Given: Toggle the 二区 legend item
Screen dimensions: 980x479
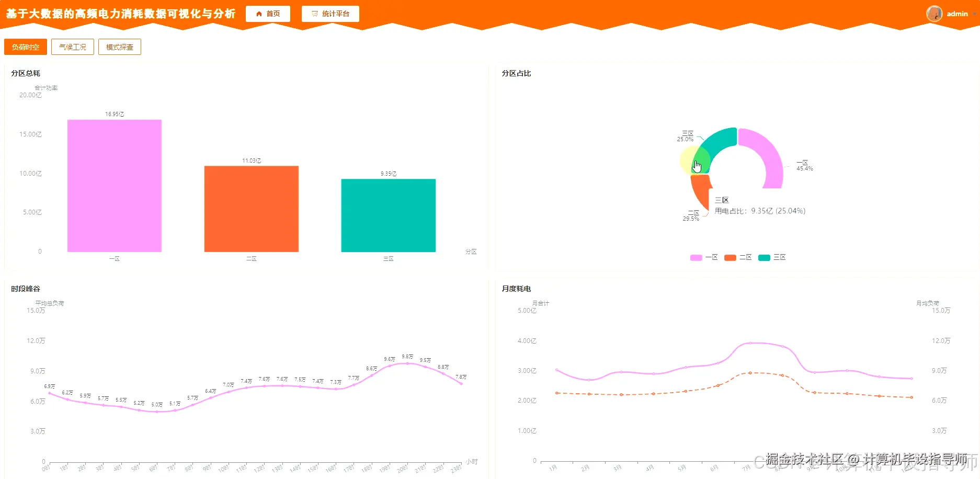Looking at the screenshot, I should (738, 257).
